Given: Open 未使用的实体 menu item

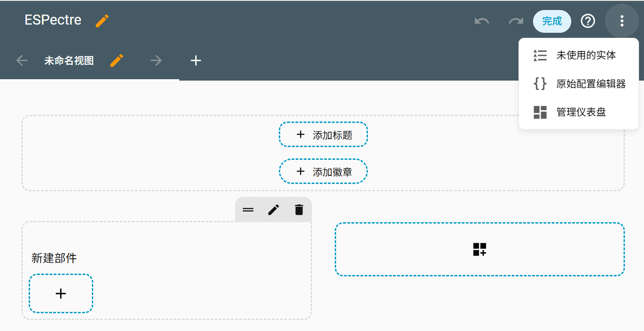Looking at the screenshot, I should pos(579,56).
